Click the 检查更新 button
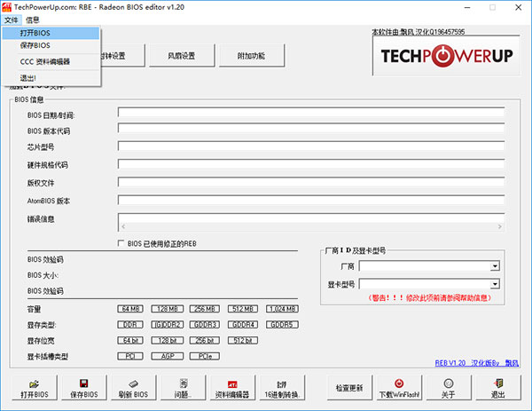Screen dimensions: 532x411 click(348, 388)
